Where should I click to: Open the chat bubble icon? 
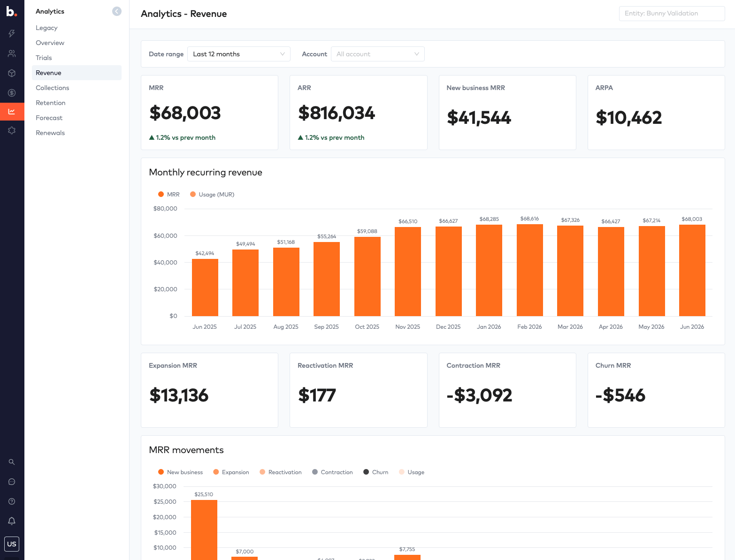[12, 482]
